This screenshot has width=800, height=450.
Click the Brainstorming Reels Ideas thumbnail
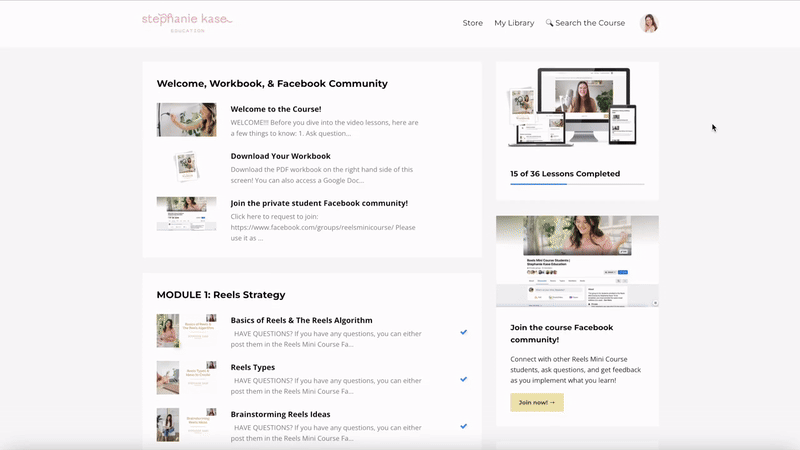186,424
